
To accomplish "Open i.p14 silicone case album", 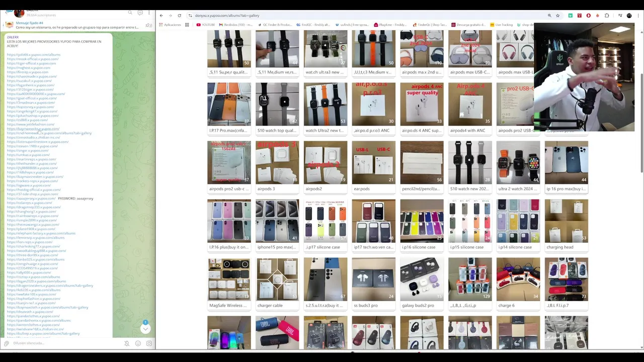I will (518, 225).
